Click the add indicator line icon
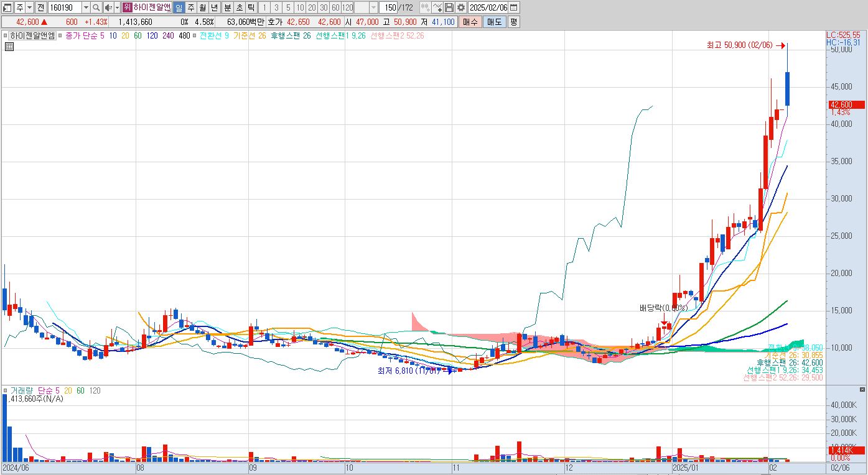Image resolution: width=868 pixels, height=475 pixels. pos(437,7)
